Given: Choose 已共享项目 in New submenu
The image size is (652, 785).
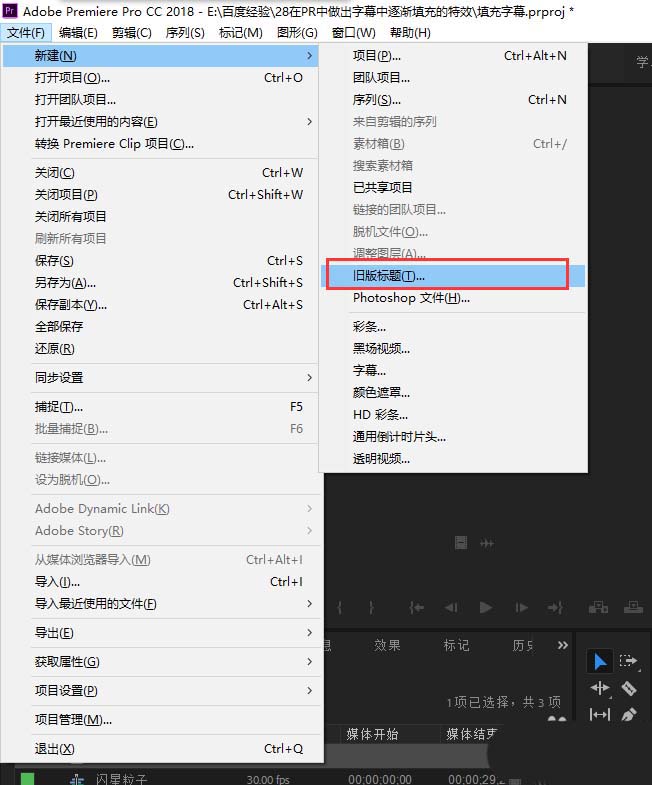Looking at the screenshot, I should coord(453,188).
